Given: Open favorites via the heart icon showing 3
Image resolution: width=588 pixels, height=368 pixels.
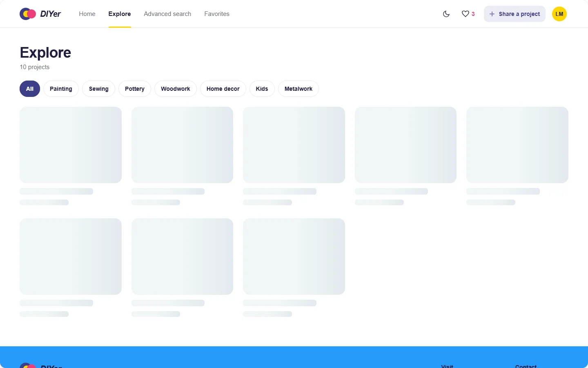Looking at the screenshot, I should pos(468,14).
